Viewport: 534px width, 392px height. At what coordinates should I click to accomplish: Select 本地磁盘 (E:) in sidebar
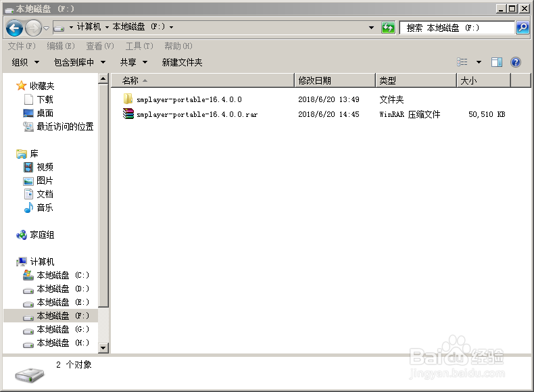(x=56, y=302)
